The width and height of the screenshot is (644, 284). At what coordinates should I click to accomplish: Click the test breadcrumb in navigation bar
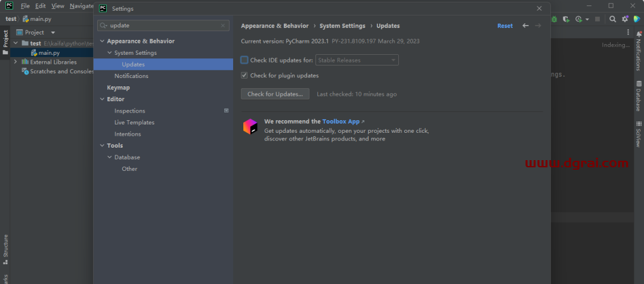coord(11,19)
